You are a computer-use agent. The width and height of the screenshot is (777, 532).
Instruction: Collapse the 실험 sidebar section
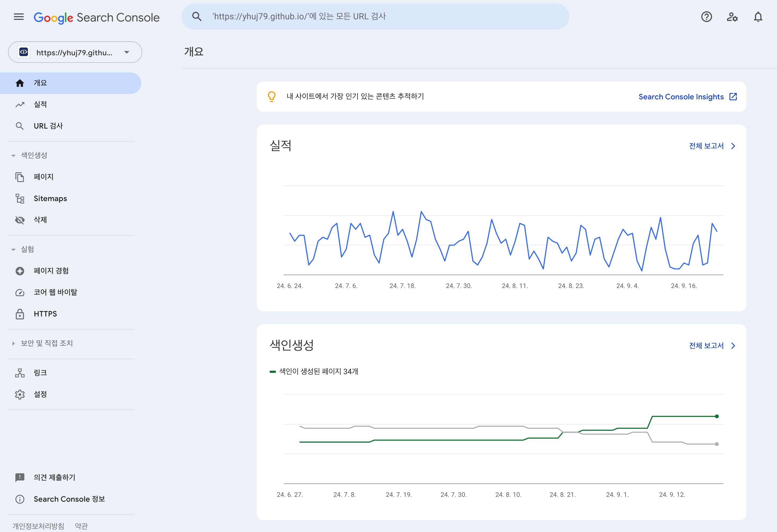tap(13, 249)
